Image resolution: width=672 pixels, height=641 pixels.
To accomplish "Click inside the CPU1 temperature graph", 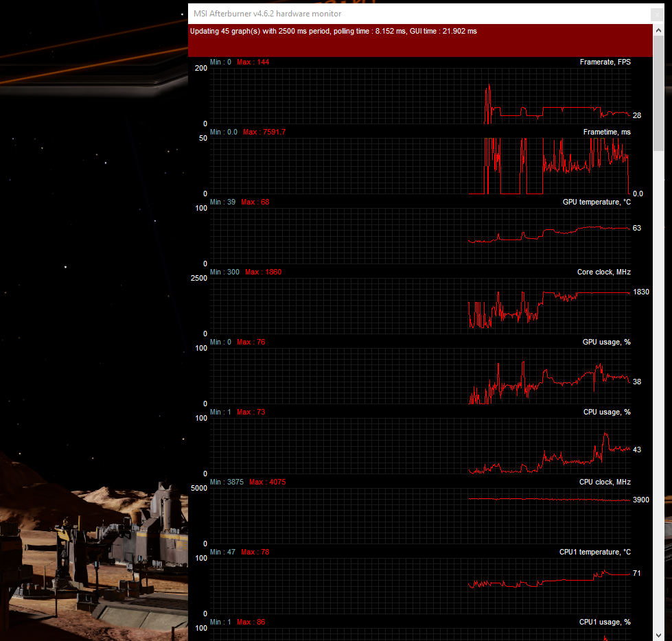I will (420, 585).
